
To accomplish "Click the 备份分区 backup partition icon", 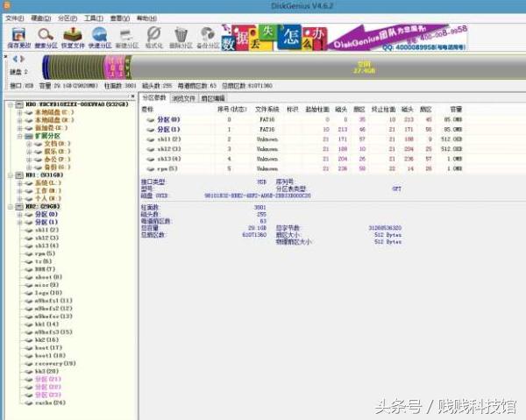I will tap(208, 38).
